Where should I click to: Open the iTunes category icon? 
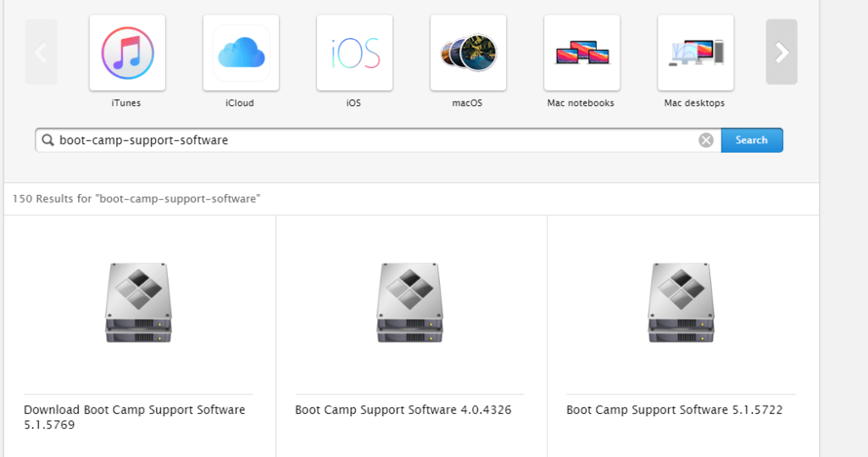pyautogui.click(x=127, y=53)
